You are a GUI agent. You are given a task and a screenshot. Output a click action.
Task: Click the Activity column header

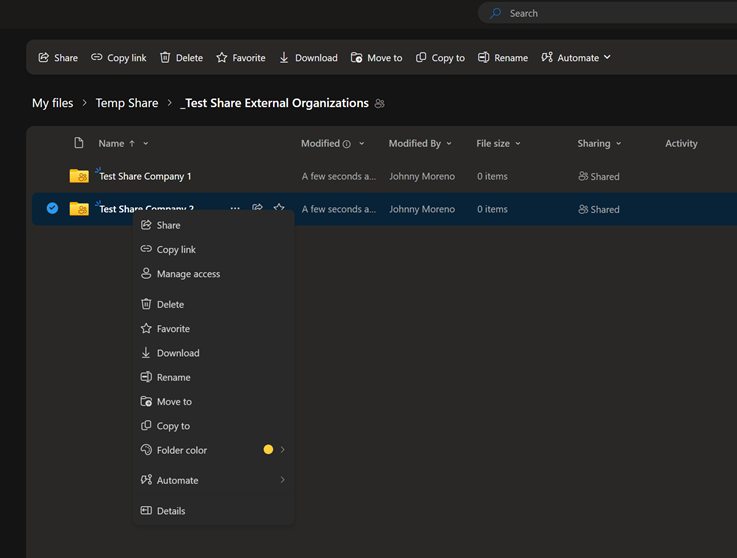[x=681, y=143]
